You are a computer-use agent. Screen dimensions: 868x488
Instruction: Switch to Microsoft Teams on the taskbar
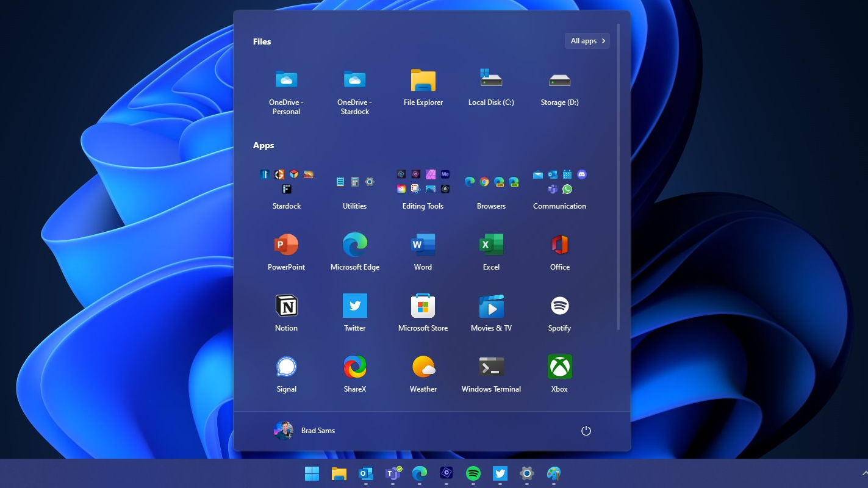point(393,473)
